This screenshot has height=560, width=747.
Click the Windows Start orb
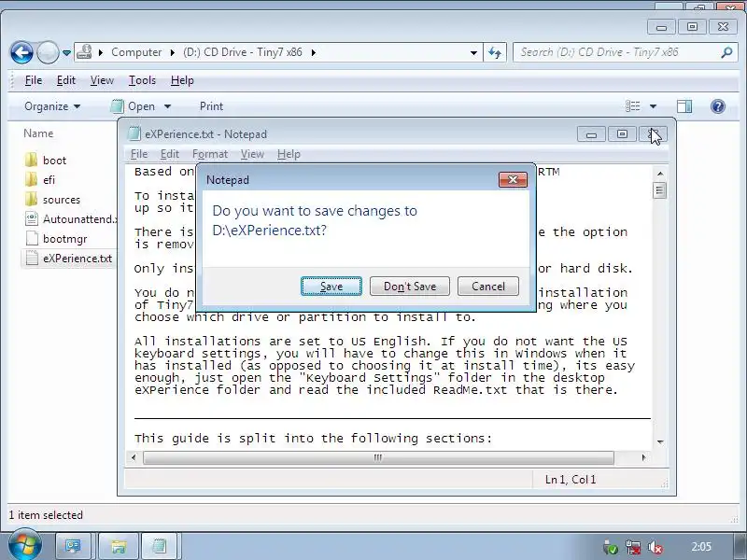pos(25,544)
